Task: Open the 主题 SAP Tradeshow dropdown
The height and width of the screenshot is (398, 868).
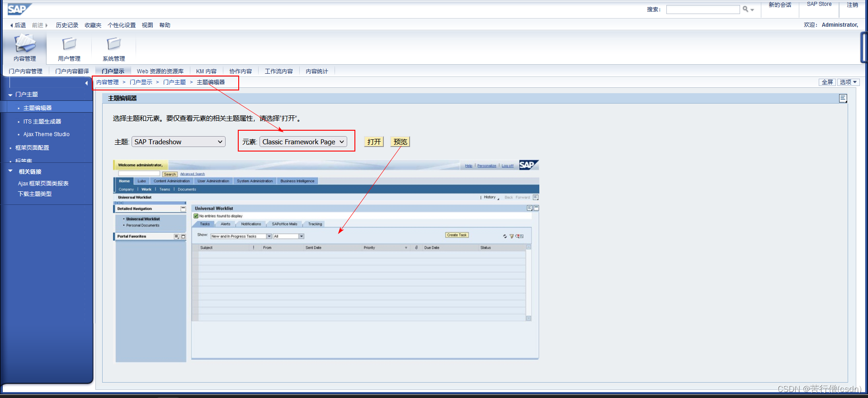Action: (179, 142)
